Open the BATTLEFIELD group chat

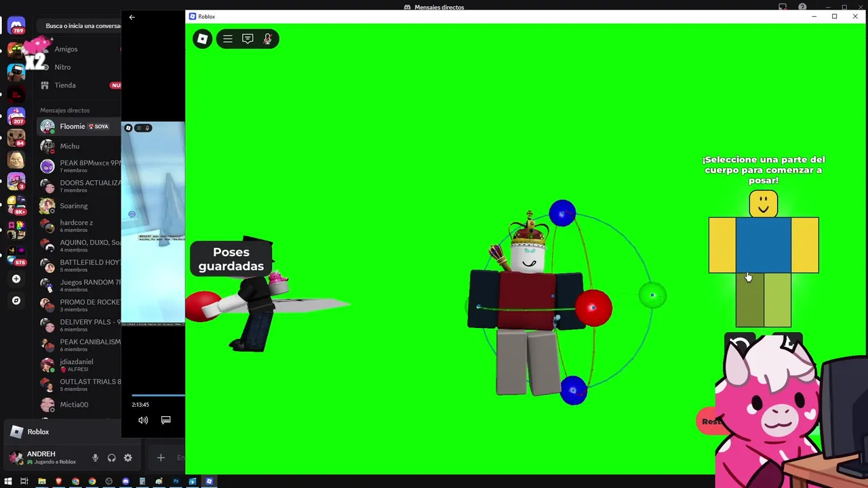(x=80, y=266)
